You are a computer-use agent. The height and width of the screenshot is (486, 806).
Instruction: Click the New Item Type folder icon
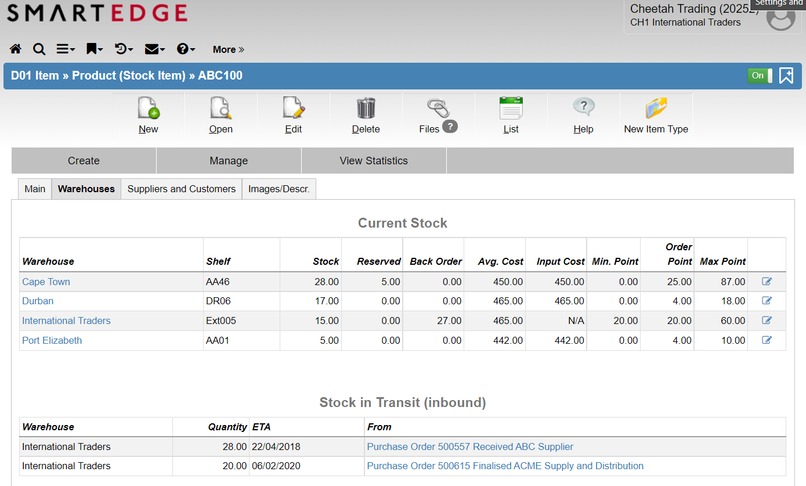[656, 108]
